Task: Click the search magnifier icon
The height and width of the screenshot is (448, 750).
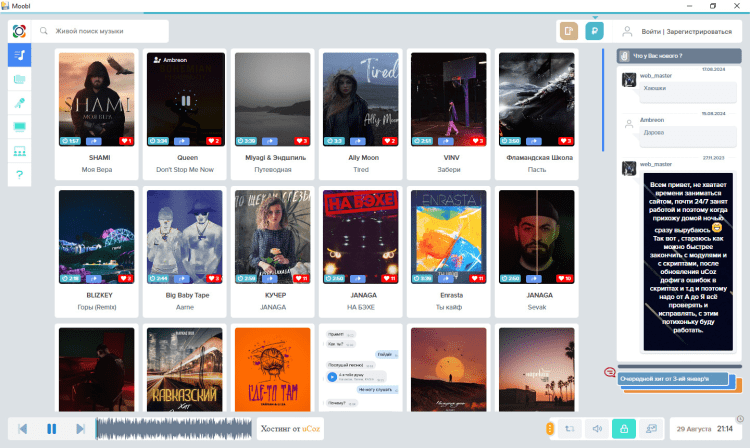Action: [x=44, y=31]
